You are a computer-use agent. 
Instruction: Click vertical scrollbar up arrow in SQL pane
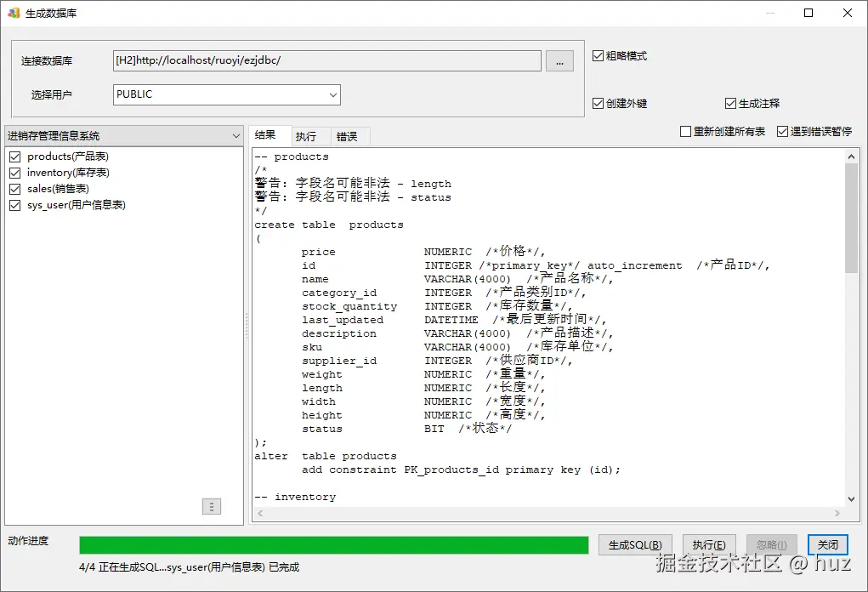(x=851, y=157)
